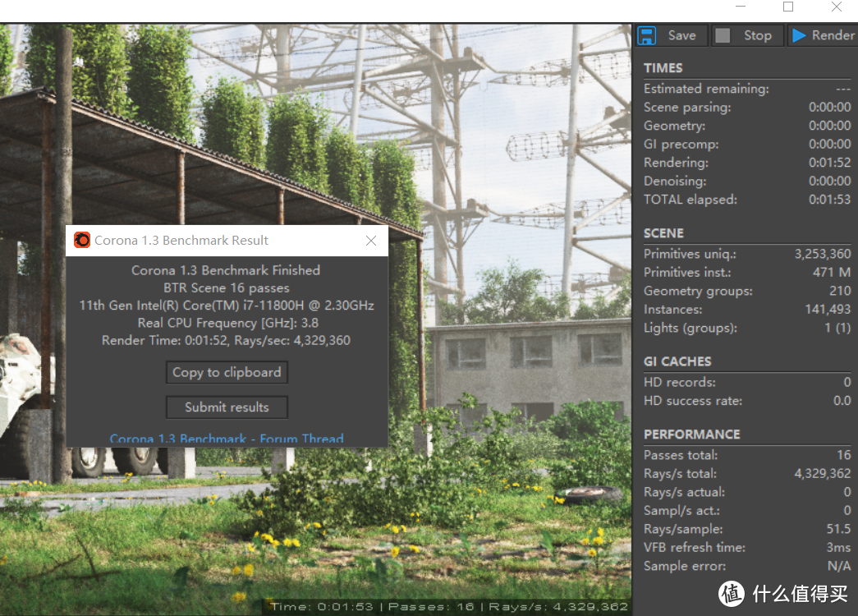Click the Corona 1.3 Benchmark Finished text
Viewport: 858px width, 616px height.
point(226,270)
